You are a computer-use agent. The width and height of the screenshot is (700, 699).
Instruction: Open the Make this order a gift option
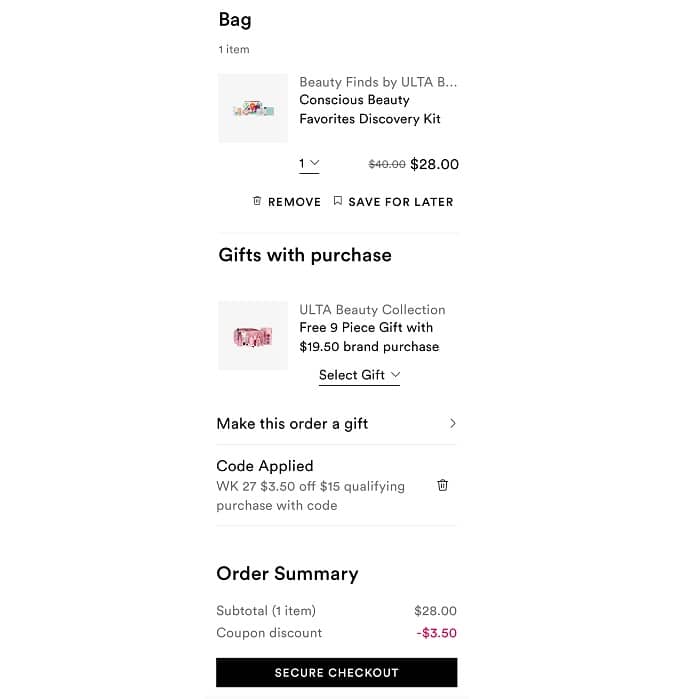292,424
